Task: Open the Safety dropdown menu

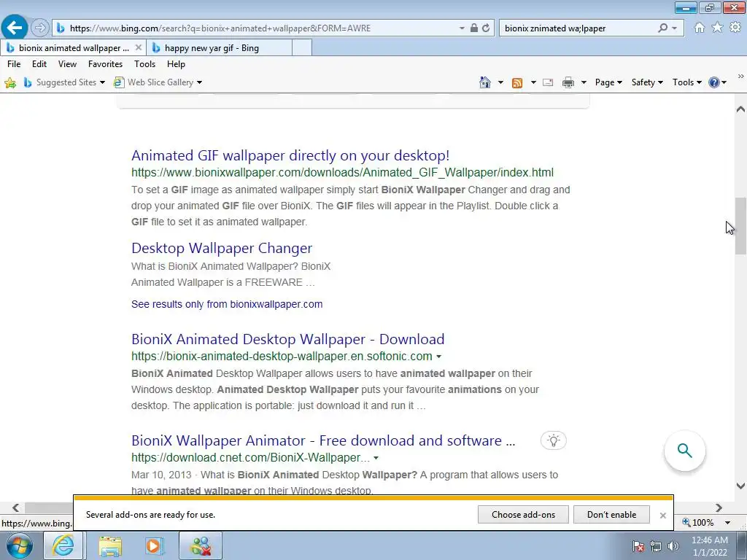Action: (x=647, y=82)
